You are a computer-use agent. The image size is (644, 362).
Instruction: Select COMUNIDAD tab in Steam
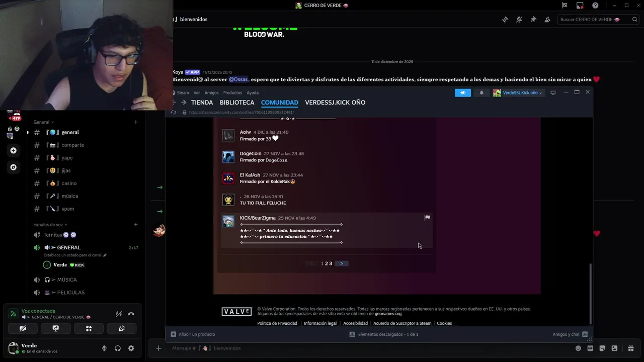tap(280, 103)
